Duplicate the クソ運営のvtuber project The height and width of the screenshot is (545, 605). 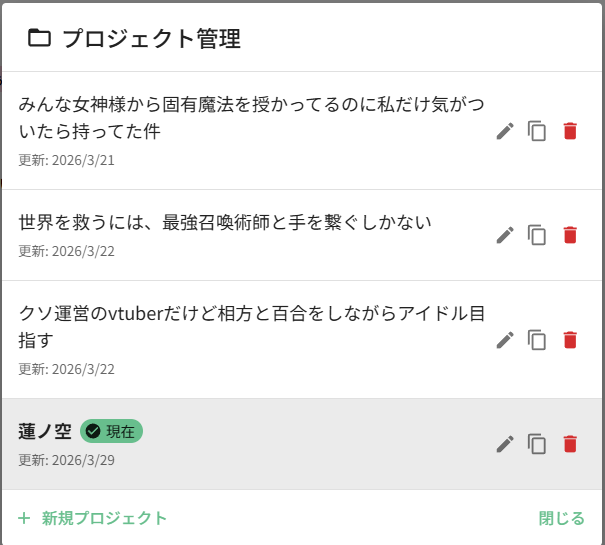(538, 340)
